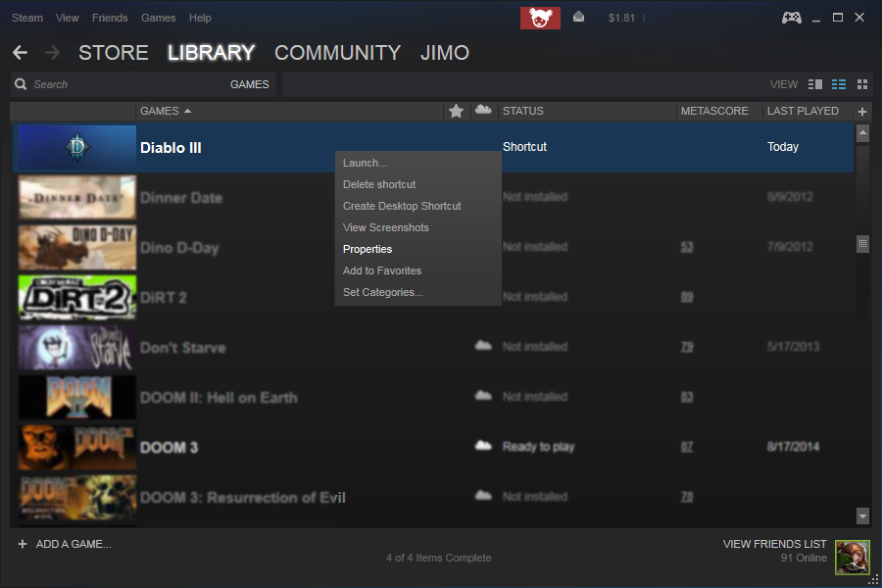Go to the COMMUNITY tab
This screenshot has width=882, height=588.
click(x=337, y=53)
